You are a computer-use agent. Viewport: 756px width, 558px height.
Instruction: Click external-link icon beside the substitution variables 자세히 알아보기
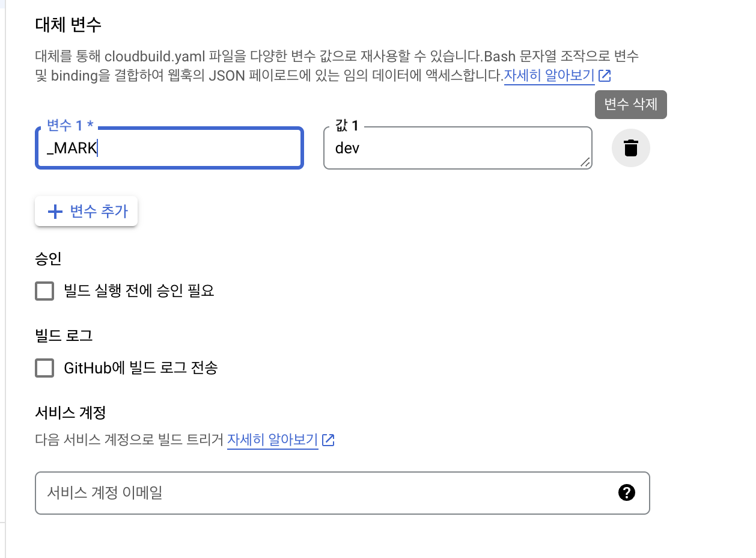(x=605, y=76)
